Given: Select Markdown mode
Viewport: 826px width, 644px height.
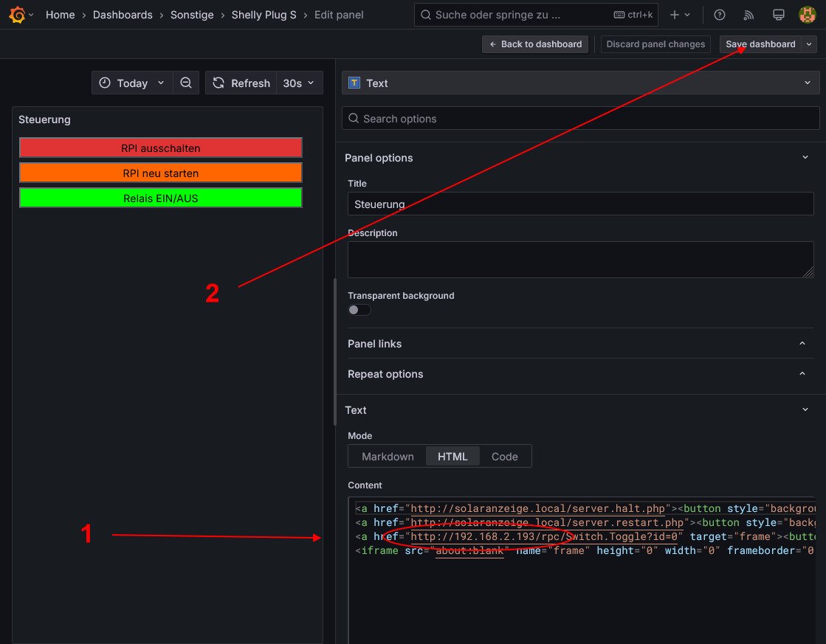Looking at the screenshot, I should tap(388, 457).
